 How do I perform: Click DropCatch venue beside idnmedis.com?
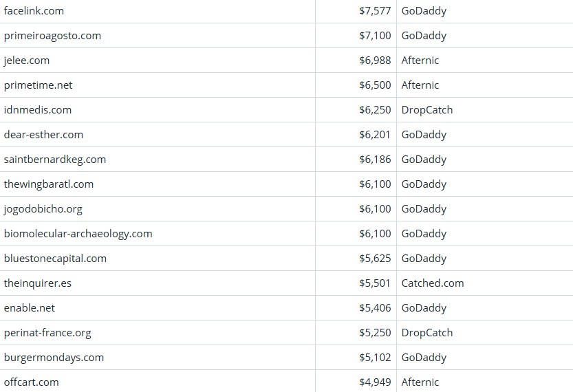(427, 110)
